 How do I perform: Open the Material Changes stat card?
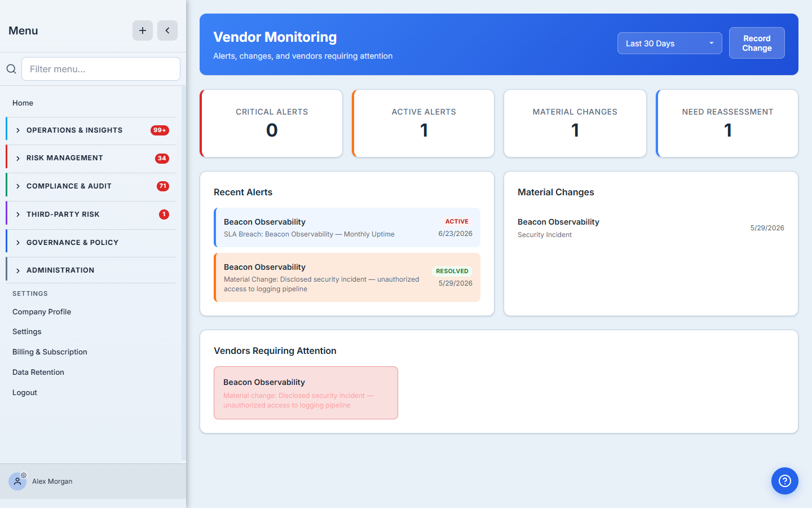coord(575,124)
